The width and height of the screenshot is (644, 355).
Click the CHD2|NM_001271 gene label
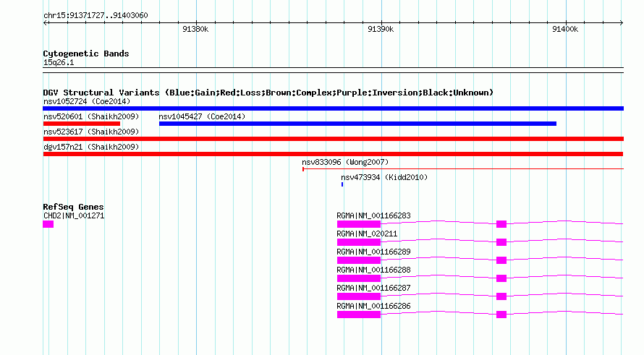pyautogui.click(x=74, y=216)
